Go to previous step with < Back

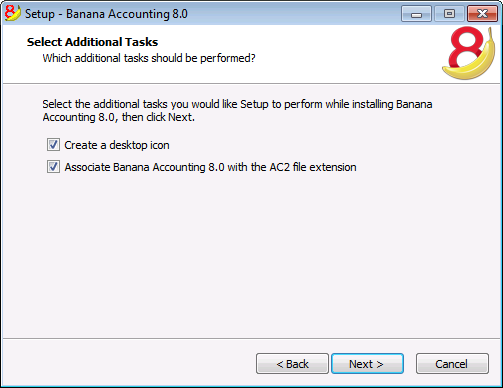pyautogui.click(x=292, y=364)
